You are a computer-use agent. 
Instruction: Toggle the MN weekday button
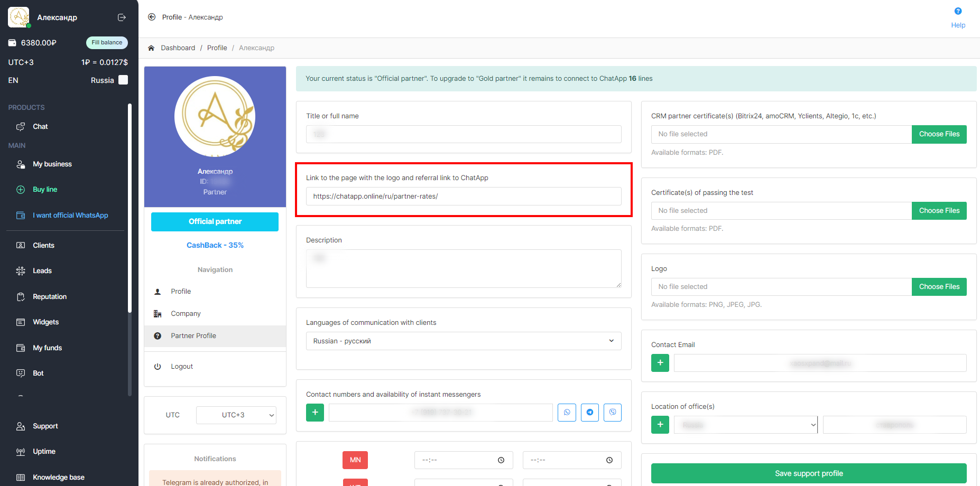click(355, 460)
